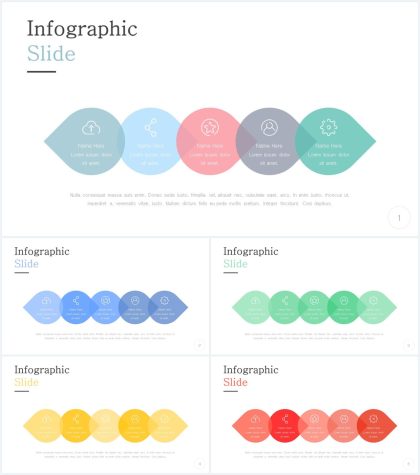Viewport: 420px width, 475px height.
Task: Select the blue infographic slide thumbnail
Action: coord(106,296)
